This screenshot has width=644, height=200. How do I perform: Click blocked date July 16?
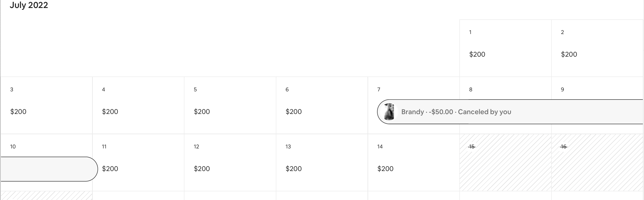(x=597, y=162)
